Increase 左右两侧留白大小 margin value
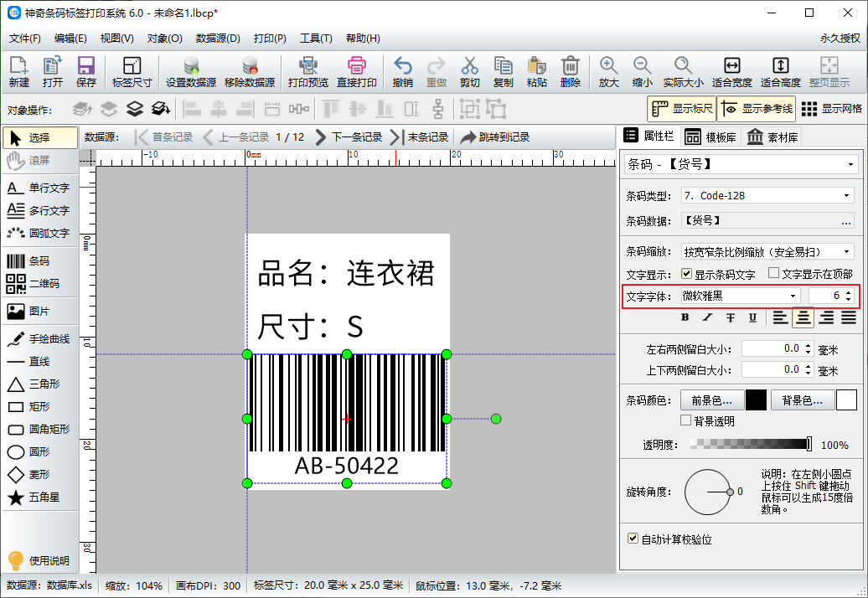 (x=809, y=346)
